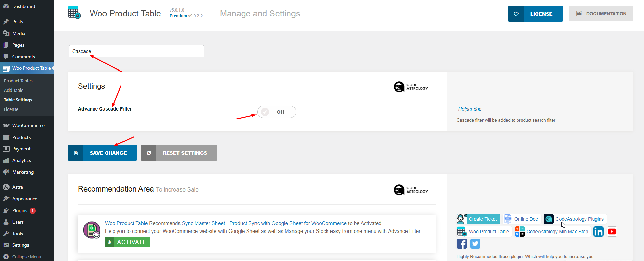
Task: Open Product Tables submenu item
Action: tap(18, 81)
